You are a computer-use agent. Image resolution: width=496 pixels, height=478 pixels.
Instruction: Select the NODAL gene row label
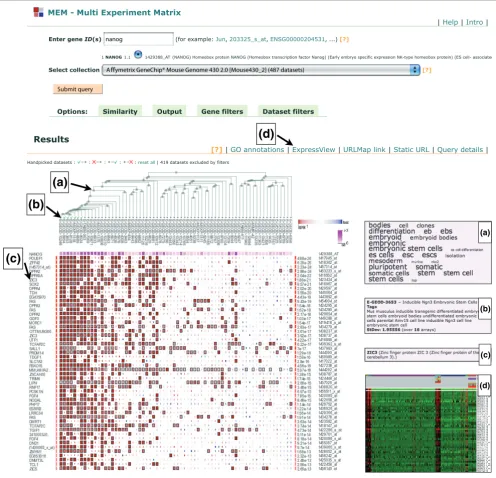click(35, 400)
